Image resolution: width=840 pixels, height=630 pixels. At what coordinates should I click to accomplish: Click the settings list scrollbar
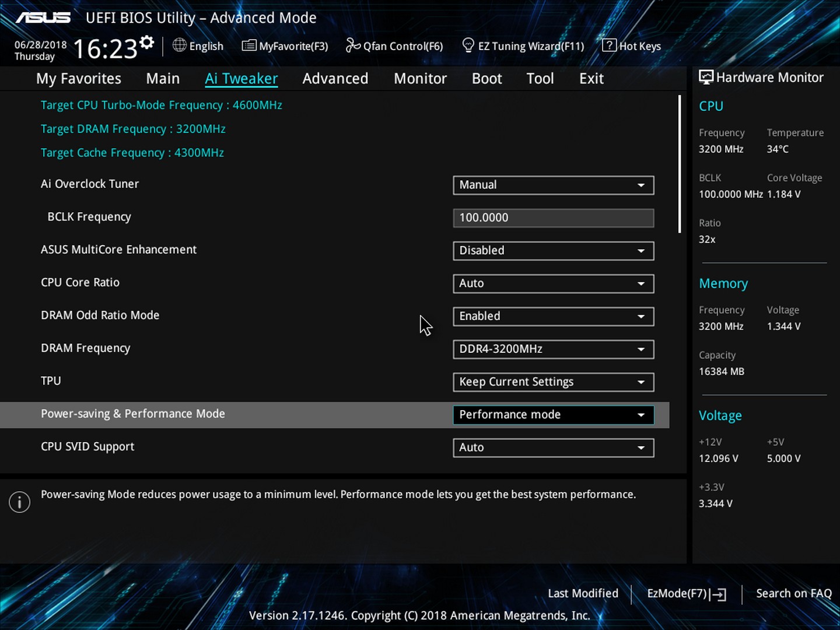[x=680, y=164]
